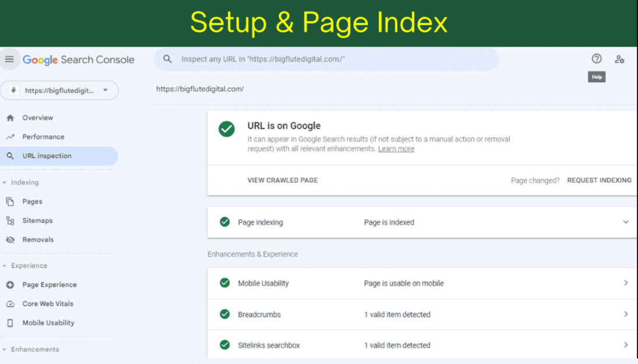Click the Page Experience sidebar icon
638x364 pixels.
point(10,285)
